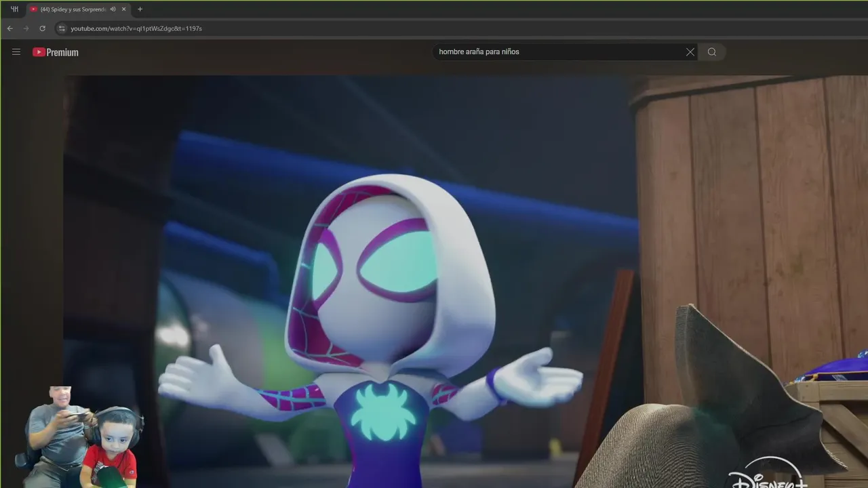Open tab search button at window corner
Image resolution: width=868 pixels, height=488 pixels.
click(x=14, y=9)
